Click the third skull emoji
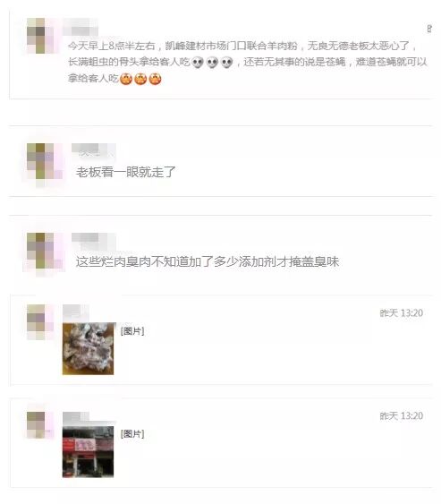 pyautogui.click(x=227, y=63)
